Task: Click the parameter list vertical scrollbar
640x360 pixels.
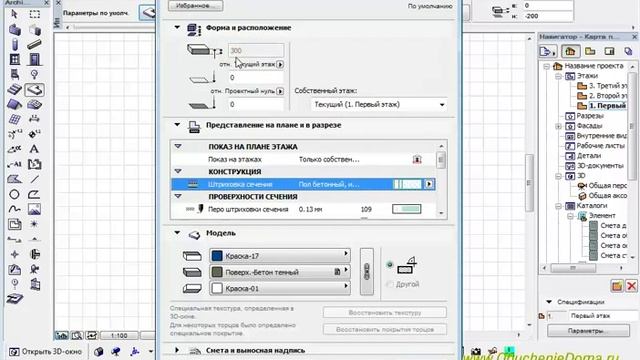Action: tap(441, 180)
